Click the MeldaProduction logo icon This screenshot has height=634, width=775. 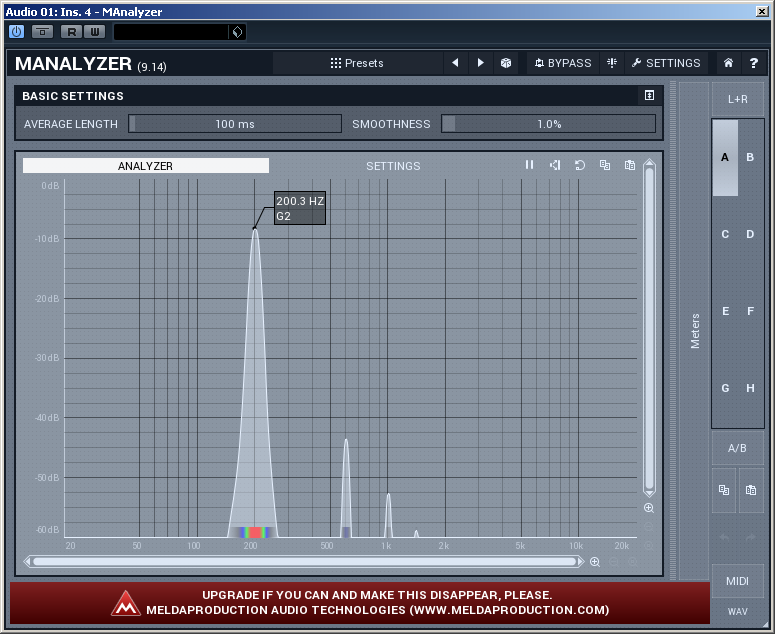click(x=126, y=603)
